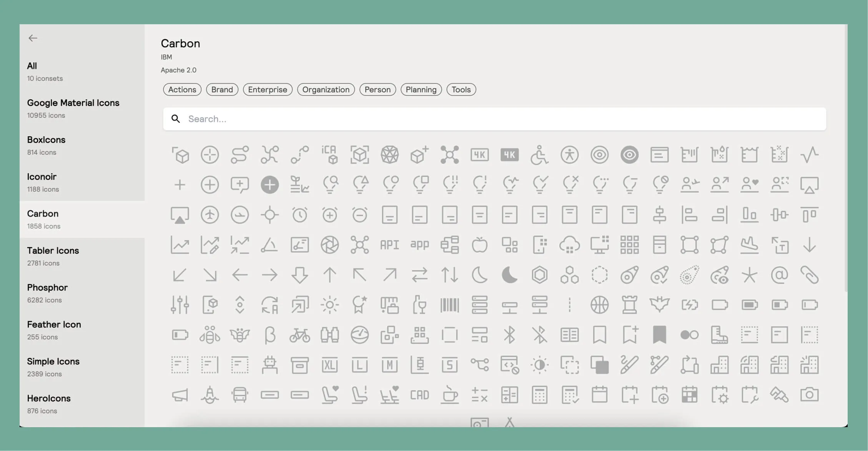Select the bicycle icon
This screenshot has width=868, height=451.
point(300,334)
